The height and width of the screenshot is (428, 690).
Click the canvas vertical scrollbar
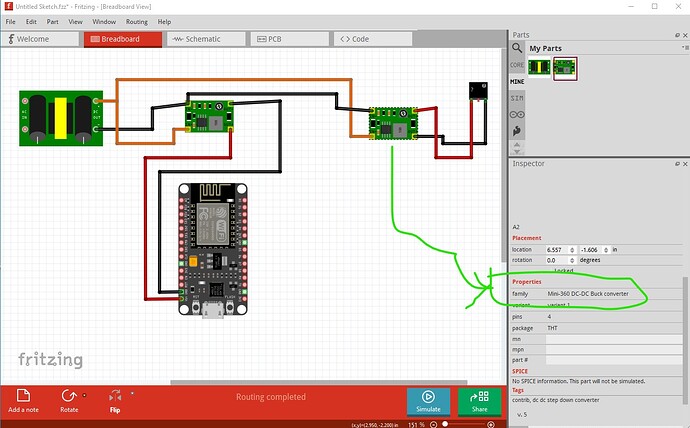tap(504, 155)
